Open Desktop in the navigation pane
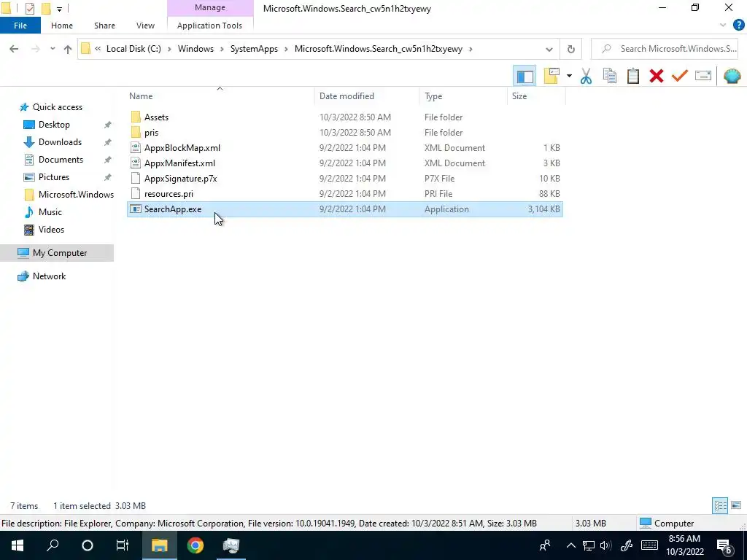747x560 pixels. click(x=54, y=125)
